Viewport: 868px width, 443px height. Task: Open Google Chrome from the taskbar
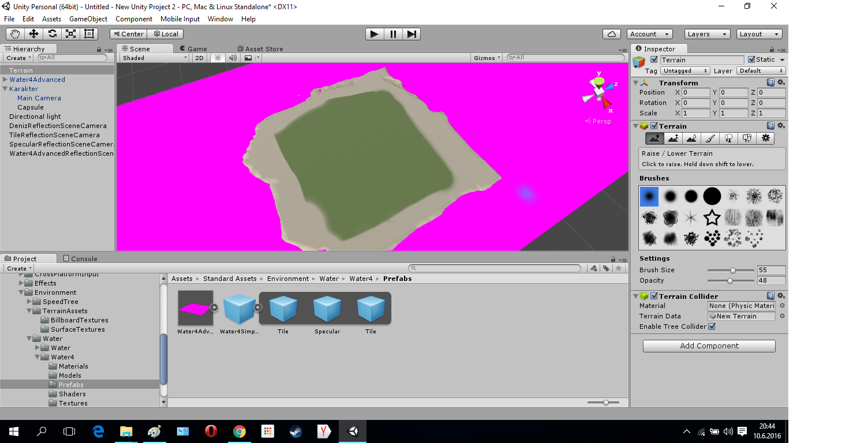[240, 431]
